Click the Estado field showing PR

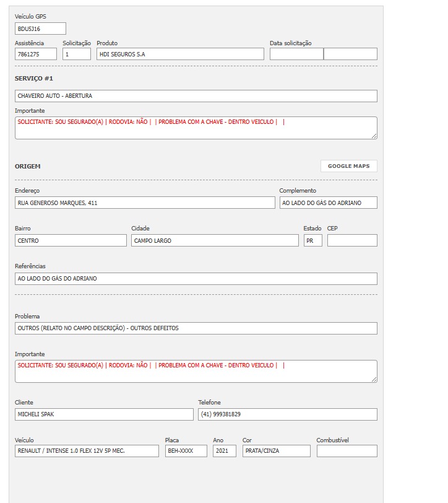(312, 240)
